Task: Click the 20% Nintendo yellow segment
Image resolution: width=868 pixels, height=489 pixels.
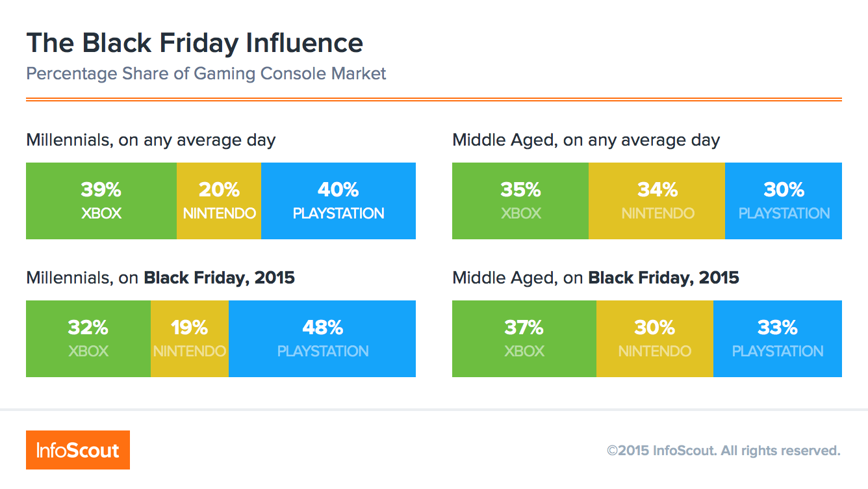Action: 219,201
